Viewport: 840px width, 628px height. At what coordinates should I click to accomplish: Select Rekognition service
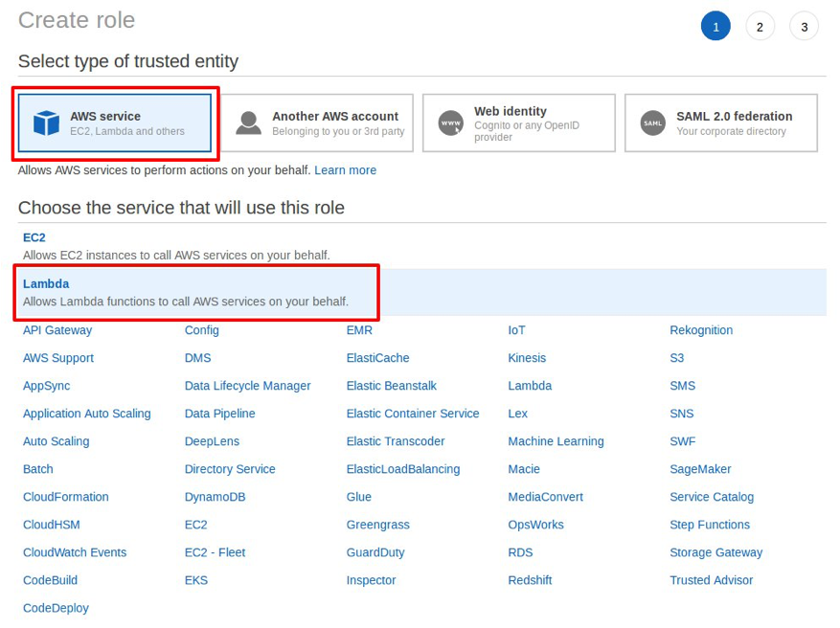701,330
